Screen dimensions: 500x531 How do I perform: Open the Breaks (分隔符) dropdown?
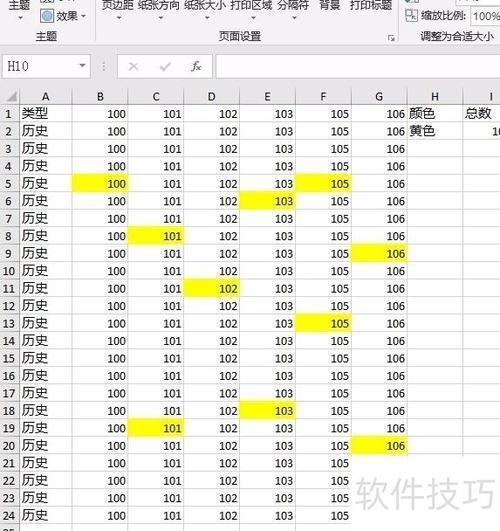pyautogui.click(x=293, y=9)
